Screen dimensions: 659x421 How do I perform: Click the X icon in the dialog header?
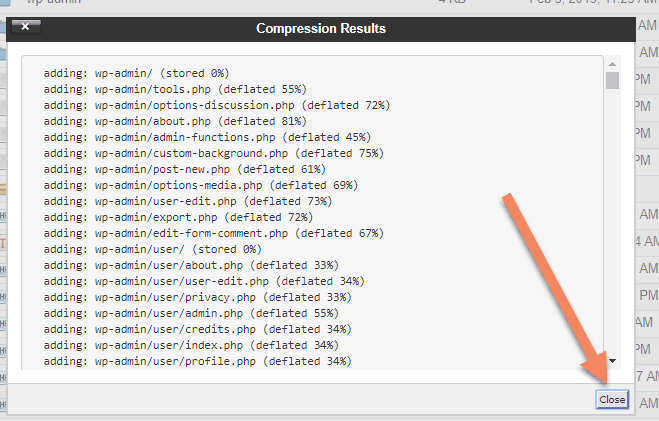(x=26, y=27)
